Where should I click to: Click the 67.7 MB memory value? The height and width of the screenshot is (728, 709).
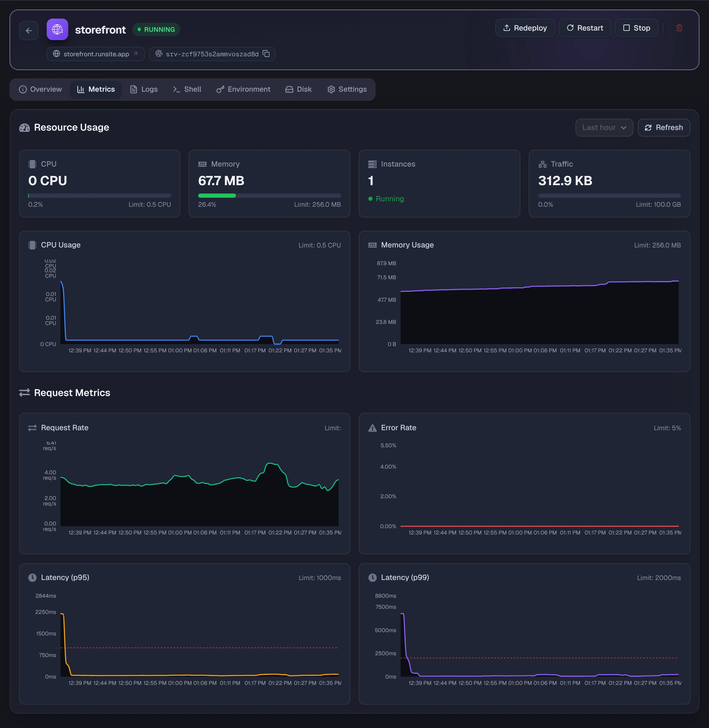221,181
